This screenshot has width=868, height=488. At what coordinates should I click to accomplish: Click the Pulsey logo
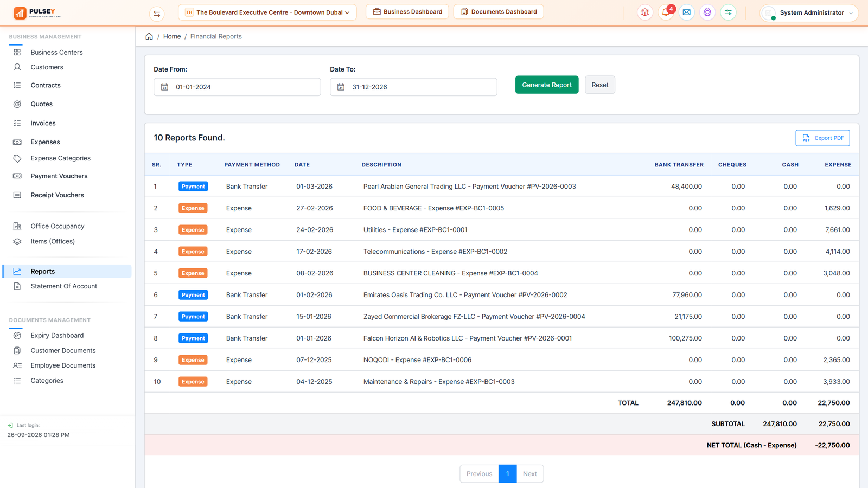point(37,12)
